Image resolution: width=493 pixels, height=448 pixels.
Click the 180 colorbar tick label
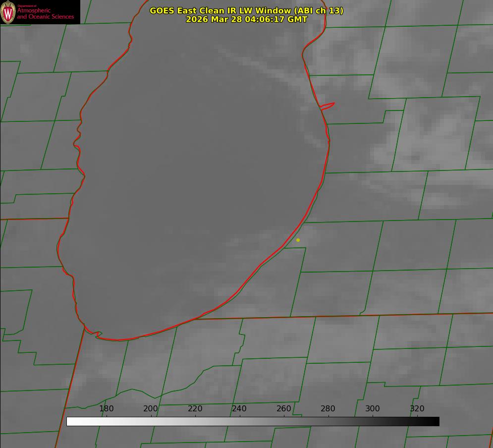[x=107, y=409]
